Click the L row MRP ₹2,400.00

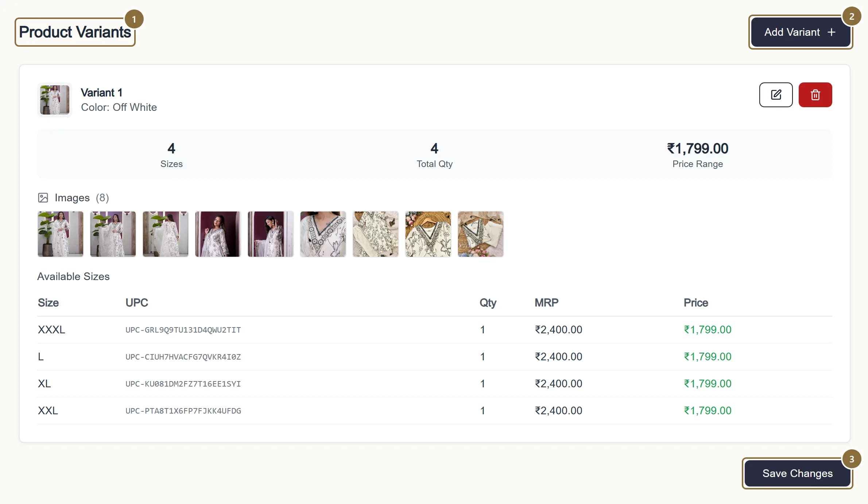558,357
